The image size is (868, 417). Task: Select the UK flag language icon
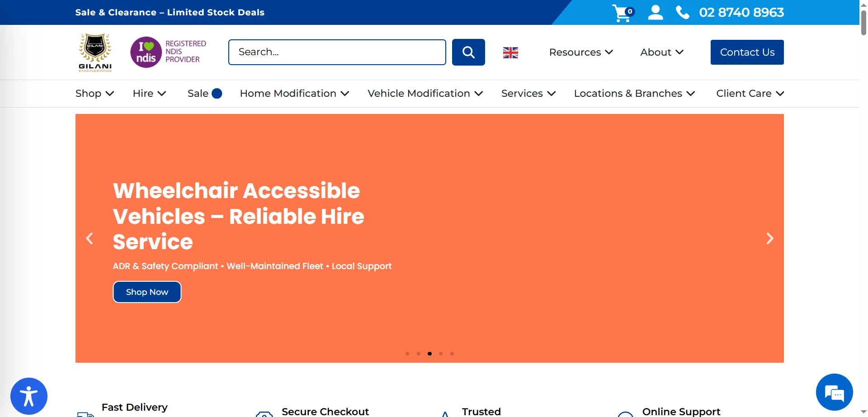510,52
